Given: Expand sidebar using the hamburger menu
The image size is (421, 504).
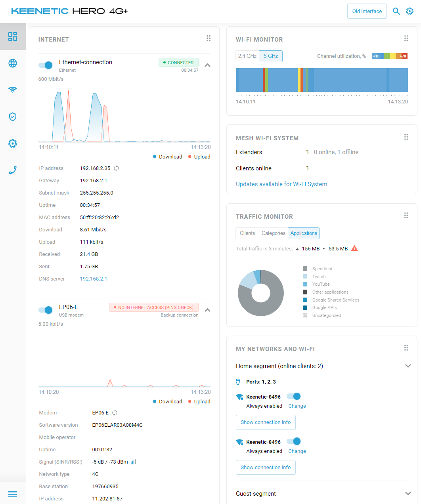Looking at the screenshot, I should pos(13,494).
